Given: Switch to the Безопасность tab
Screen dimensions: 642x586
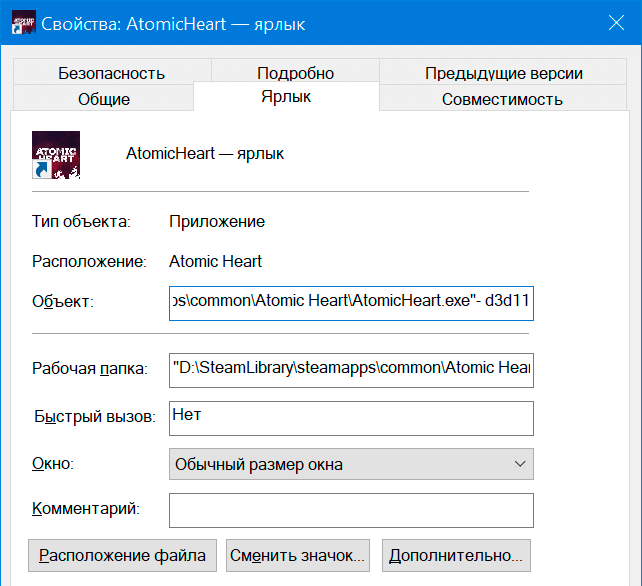Looking at the screenshot, I should pyautogui.click(x=111, y=72).
